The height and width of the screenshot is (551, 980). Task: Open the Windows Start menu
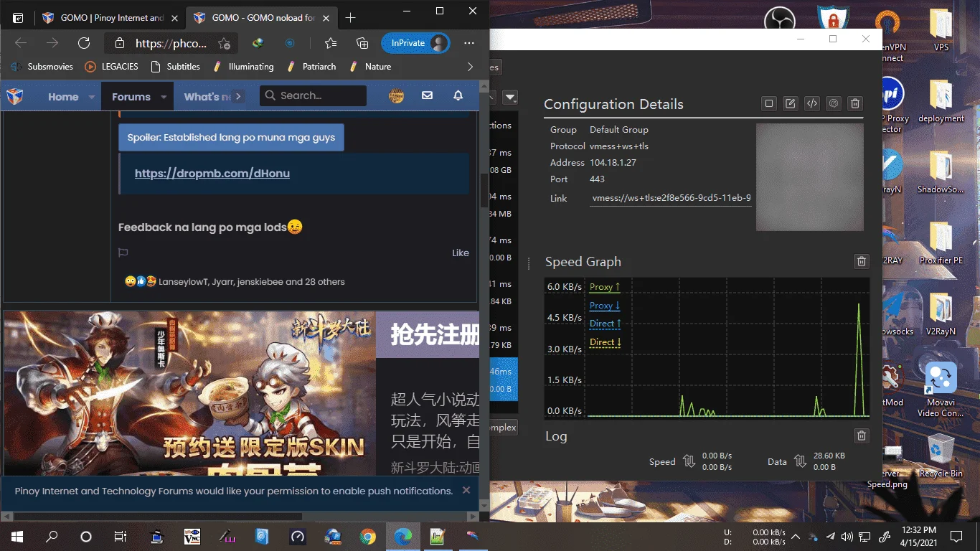(x=17, y=536)
